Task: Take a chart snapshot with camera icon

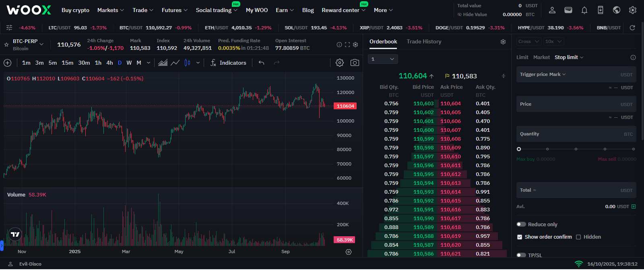Action: [x=355, y=63]
